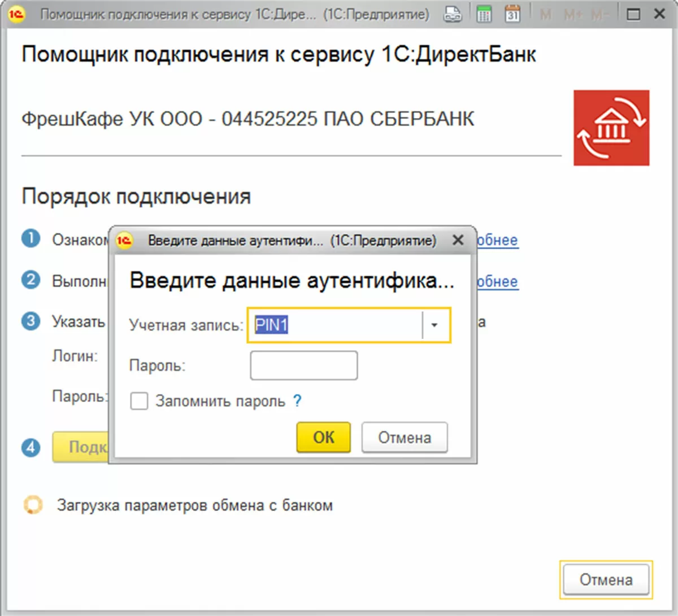Click the Учетная запись label in dialog
This screenshot has width=678, height=616.
pos(186,325)
